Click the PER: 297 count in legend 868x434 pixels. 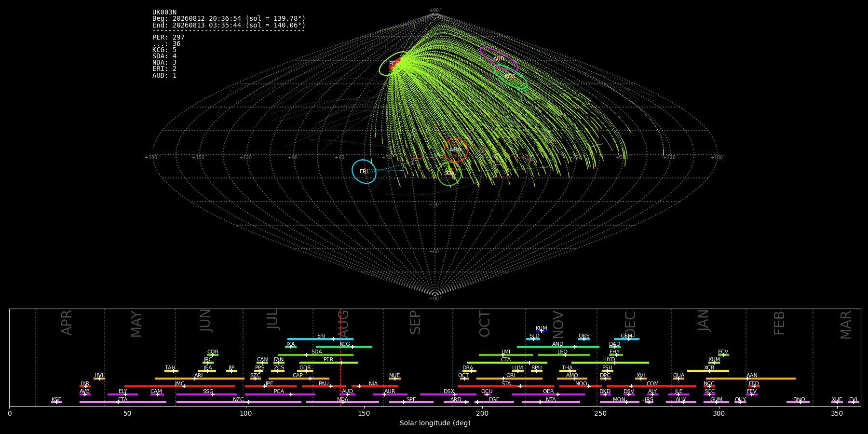[168, 38]
